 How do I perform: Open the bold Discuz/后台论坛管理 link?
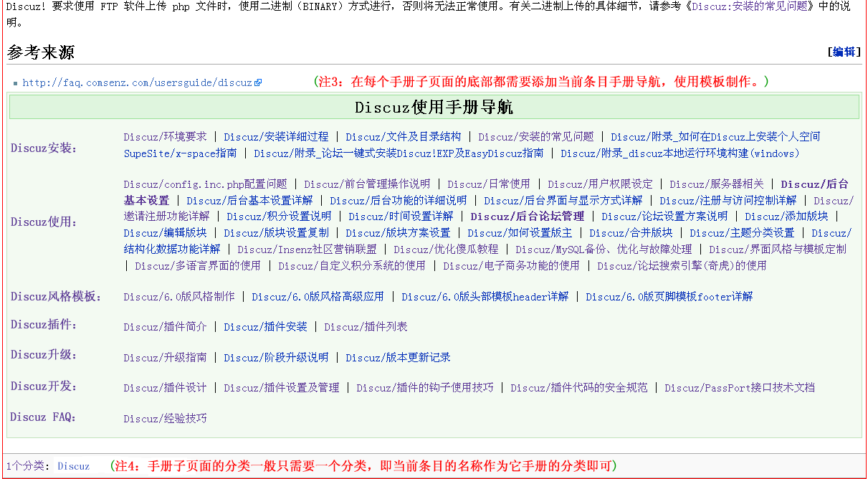pos(528,216)
